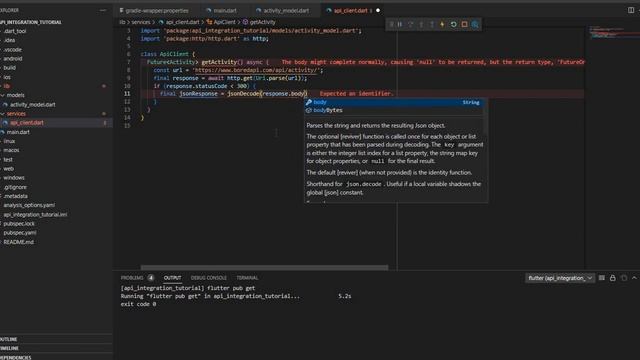Split the editor with top-right layout icon
640x360 pixels.
click(631, 10)
